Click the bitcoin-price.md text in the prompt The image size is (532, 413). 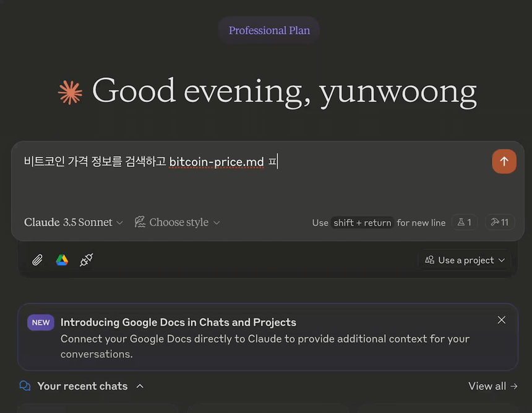(217, 162)
